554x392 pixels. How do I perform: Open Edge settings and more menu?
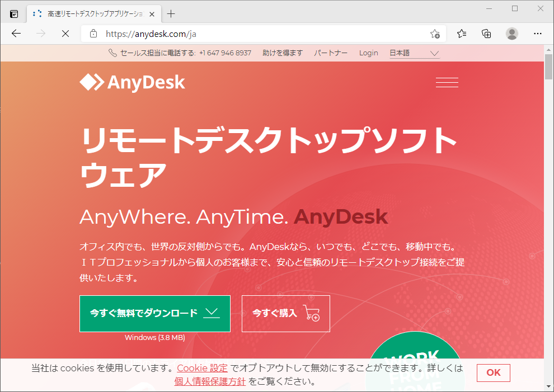pos(537,34)
